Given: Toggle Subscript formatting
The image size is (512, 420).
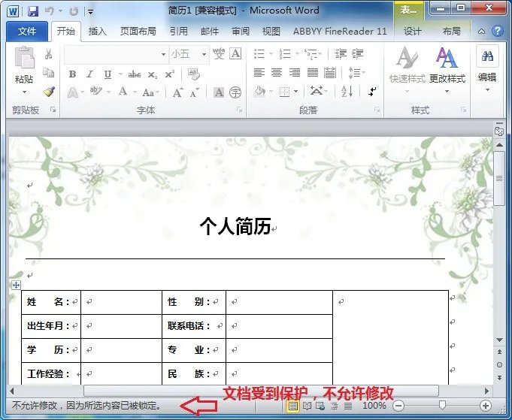Looking at the screenshot, I should 152,74.
